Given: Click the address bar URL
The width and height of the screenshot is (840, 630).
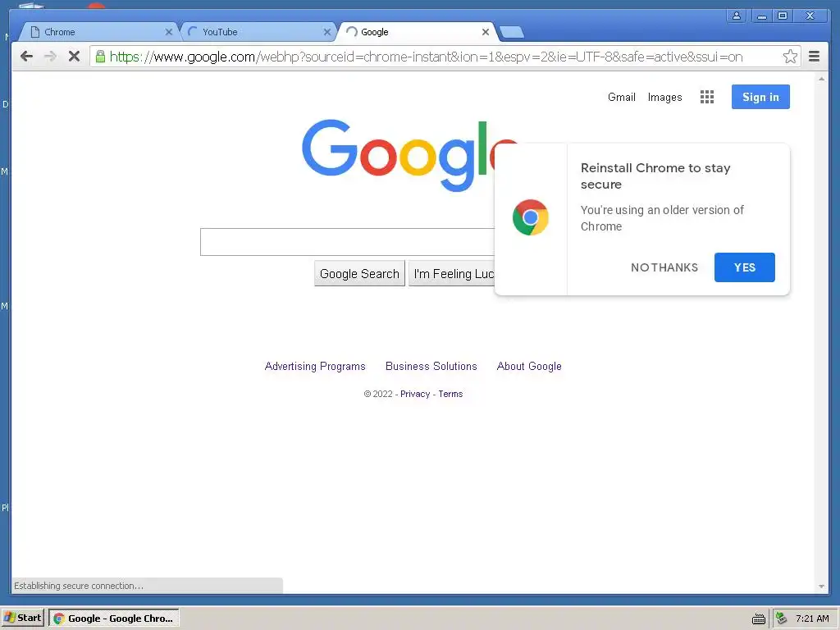Looking at the screenshot, I should point(426,57).
